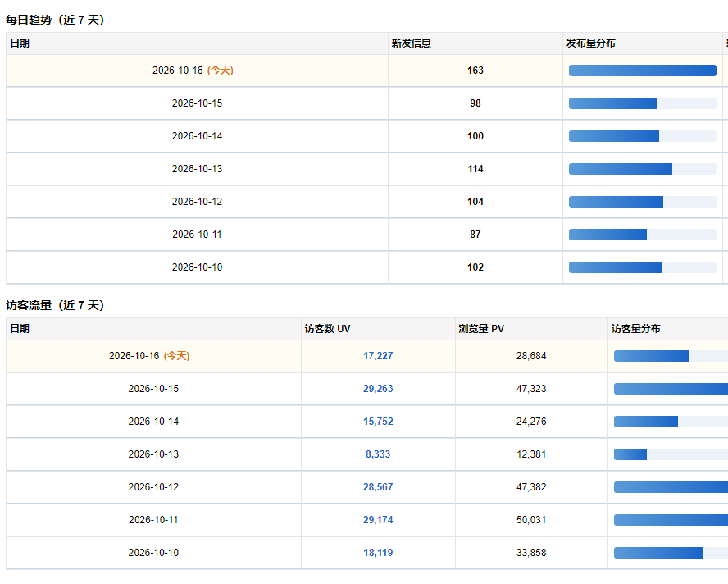Open the 8,333 UV link
This screenshot has width=728, height=584.
pyautogui.click(x=378, y=454)
